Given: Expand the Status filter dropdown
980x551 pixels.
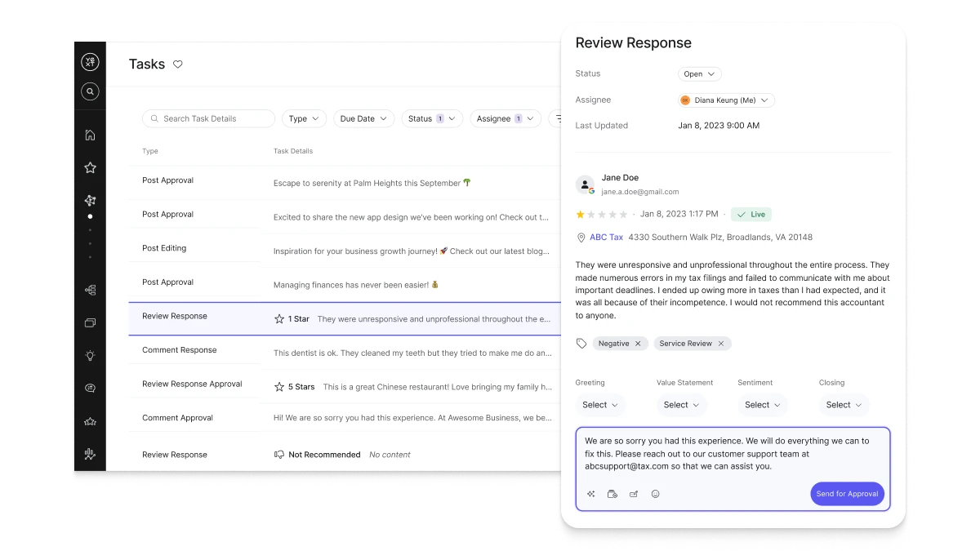Looking at the screenshot, I should click(x=432, y=118).
